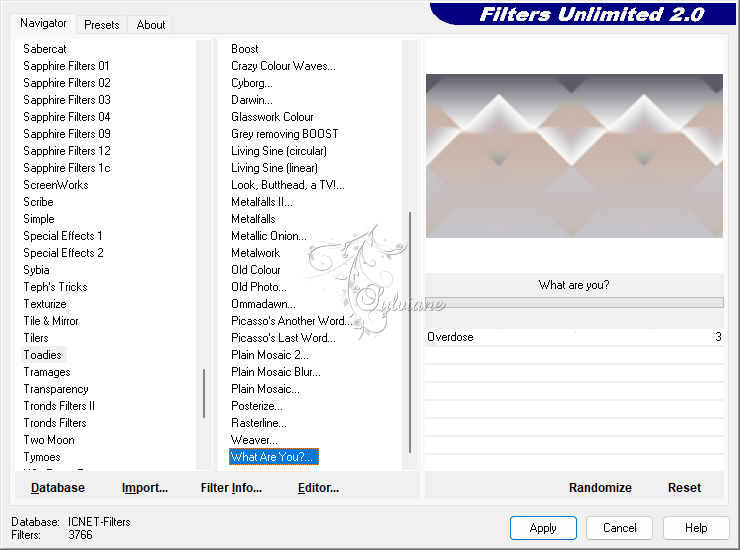Select Teph's Tricks category
Image resolution: width=740 pixels, height=550 pixels.
(x=55, y=287)
